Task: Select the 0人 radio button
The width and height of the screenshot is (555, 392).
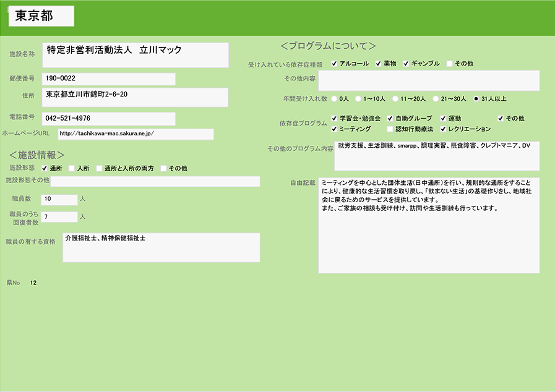Action: pos(335,98)
